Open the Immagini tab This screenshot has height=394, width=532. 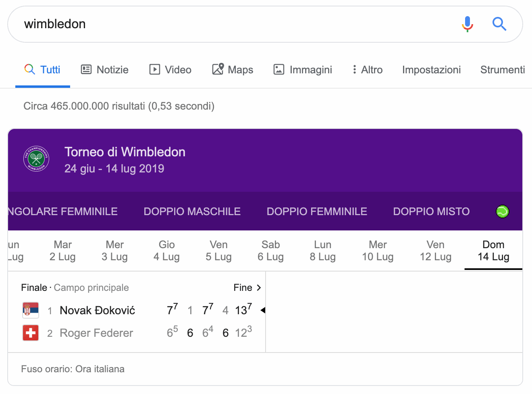coord(303,70)
